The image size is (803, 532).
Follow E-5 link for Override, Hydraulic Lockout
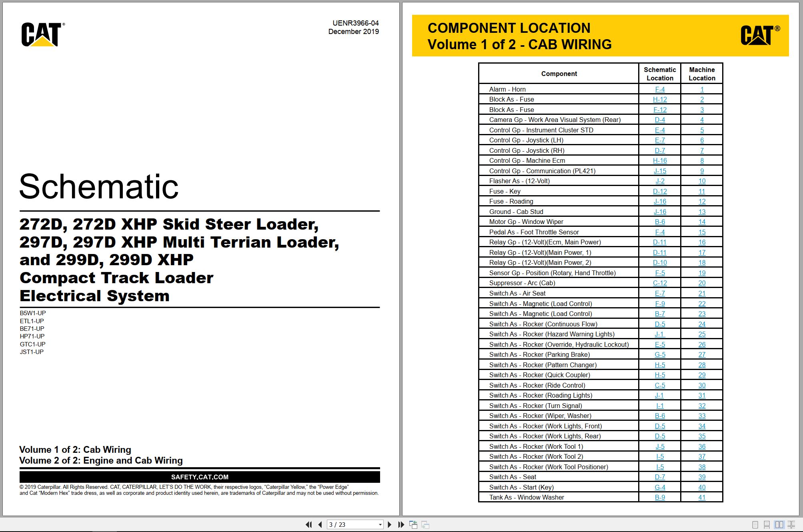(x=660, y=344)
